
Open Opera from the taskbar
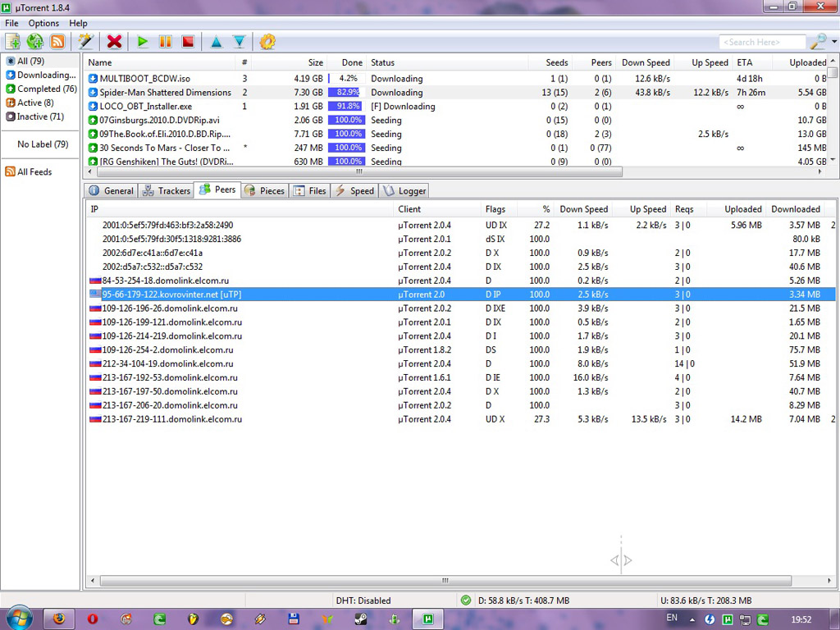coord(93,619)
